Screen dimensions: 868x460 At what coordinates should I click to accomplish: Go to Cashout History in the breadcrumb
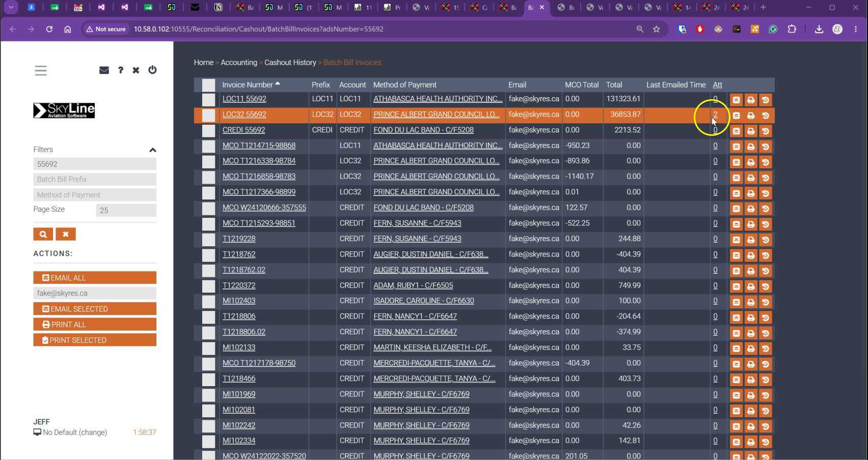tap(290, 63)
